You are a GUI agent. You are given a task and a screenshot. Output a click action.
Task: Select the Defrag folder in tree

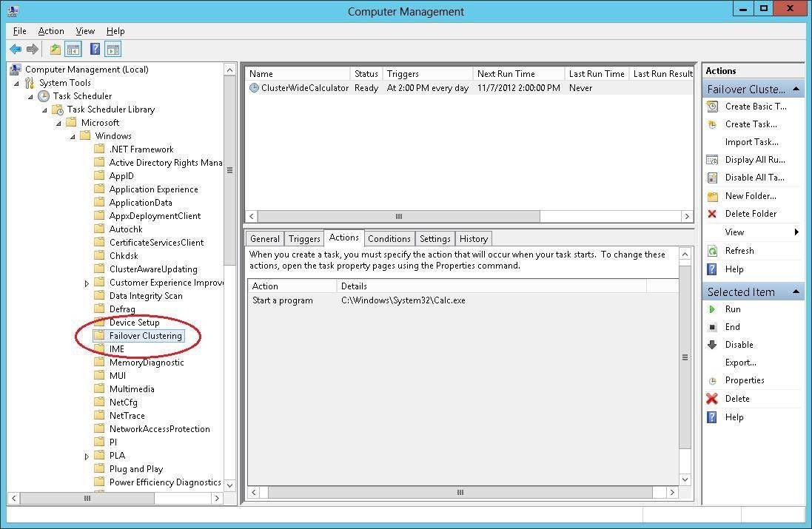(122, 309)
